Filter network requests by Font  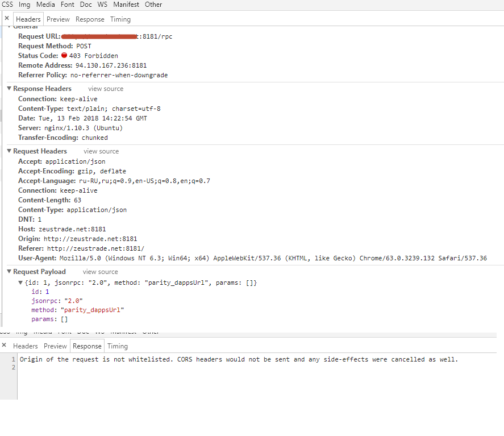point(67,5)
